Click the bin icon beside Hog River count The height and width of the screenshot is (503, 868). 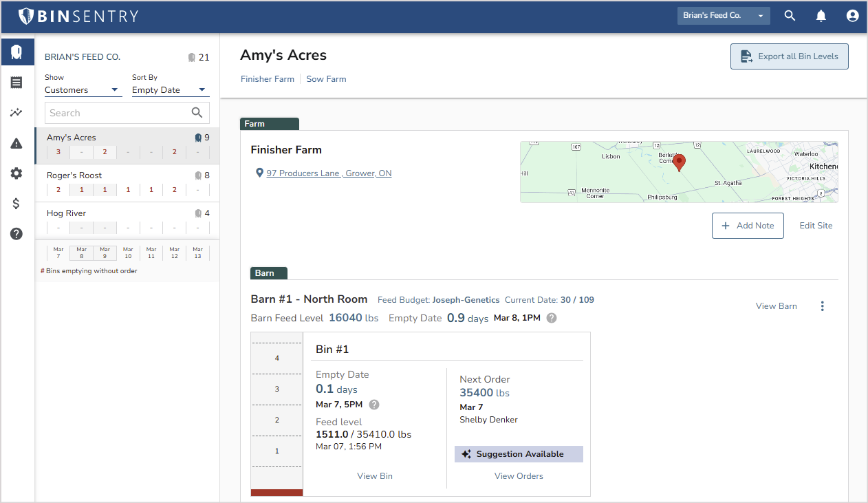(198, 213)
